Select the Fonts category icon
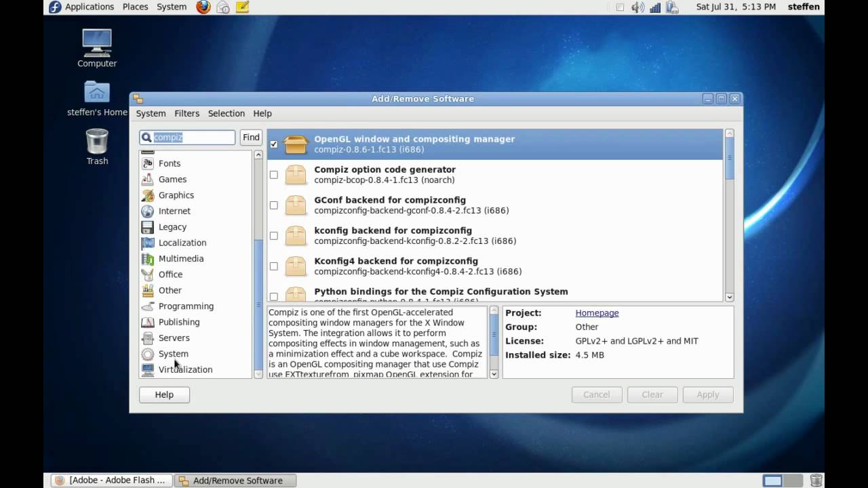Screen dimensions: 868x488 point(147,163)
